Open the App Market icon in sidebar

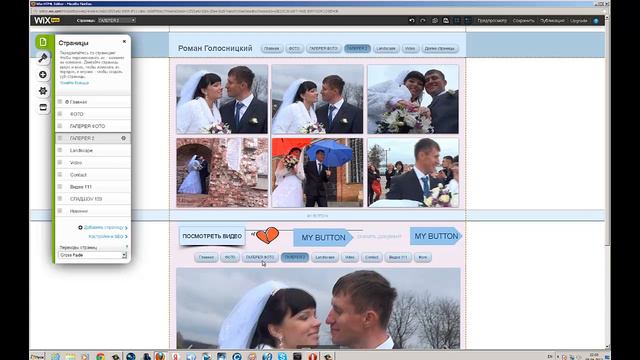43,107
